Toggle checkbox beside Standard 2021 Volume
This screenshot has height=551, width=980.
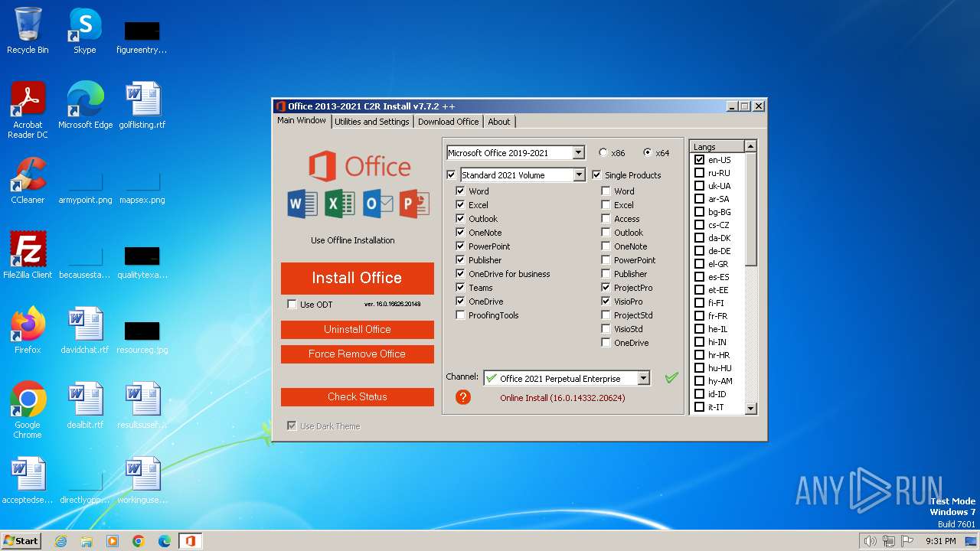(451, 174)
